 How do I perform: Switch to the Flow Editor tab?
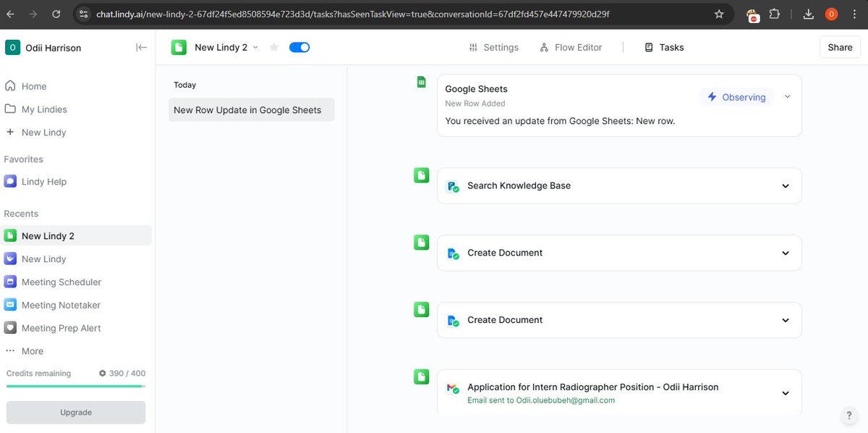coord(571,47)
